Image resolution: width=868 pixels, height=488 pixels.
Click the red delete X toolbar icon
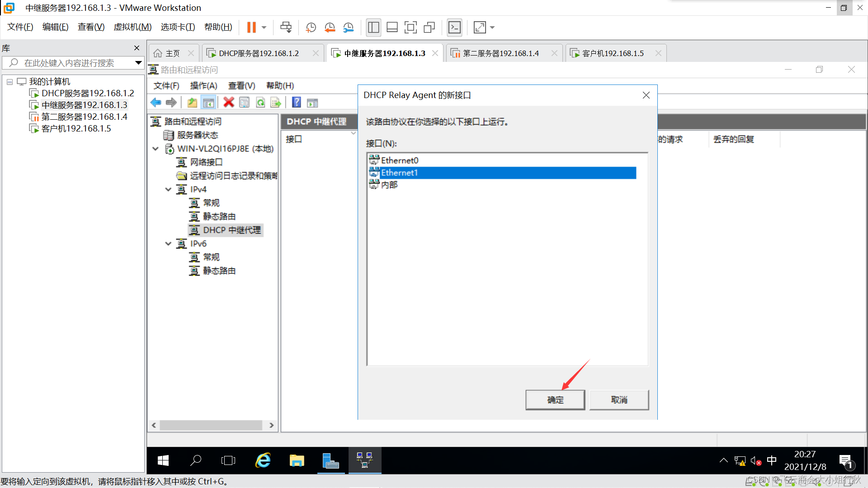click(x=229, y=103)
